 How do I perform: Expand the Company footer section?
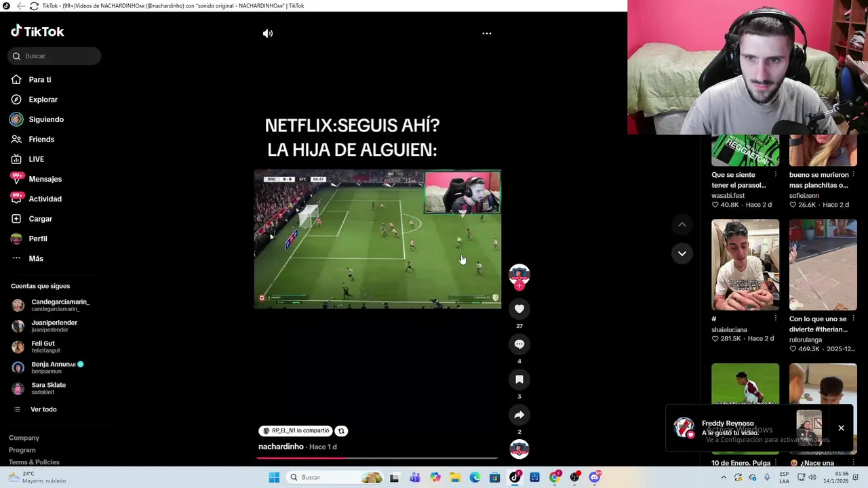click(24, 438)
